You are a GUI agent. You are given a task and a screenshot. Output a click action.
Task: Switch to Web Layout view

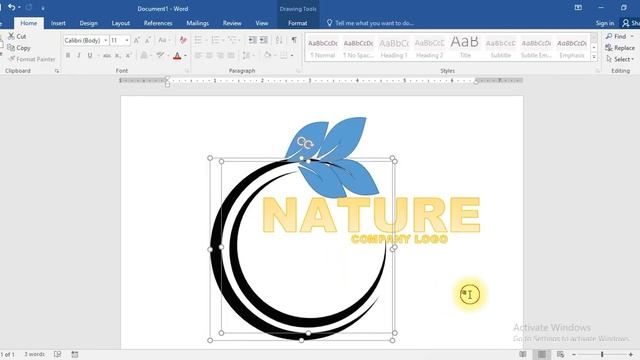(x=560, y=354)
